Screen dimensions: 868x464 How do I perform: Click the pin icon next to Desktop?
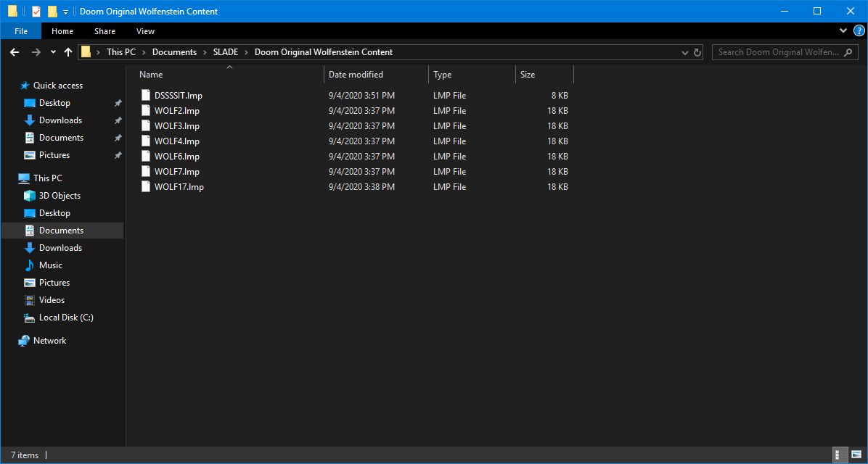[x=118, y=103]
